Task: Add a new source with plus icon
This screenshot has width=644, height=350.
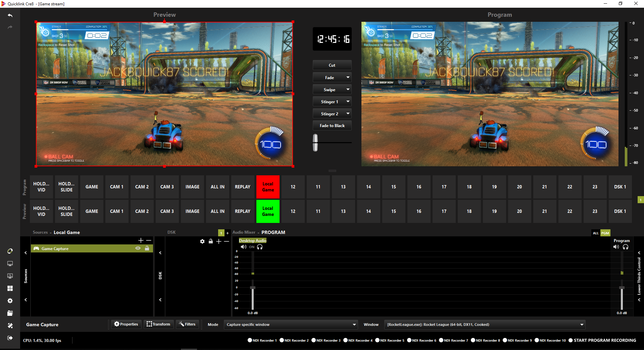Action: pyautogui.click(x=141, y=240)
